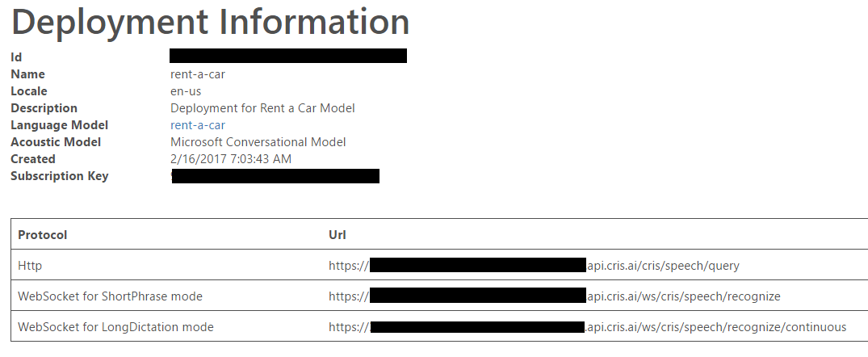868x357 pixels.
Task: Click WebSocket for LongDictation mode cell
Action: point(115,327)
